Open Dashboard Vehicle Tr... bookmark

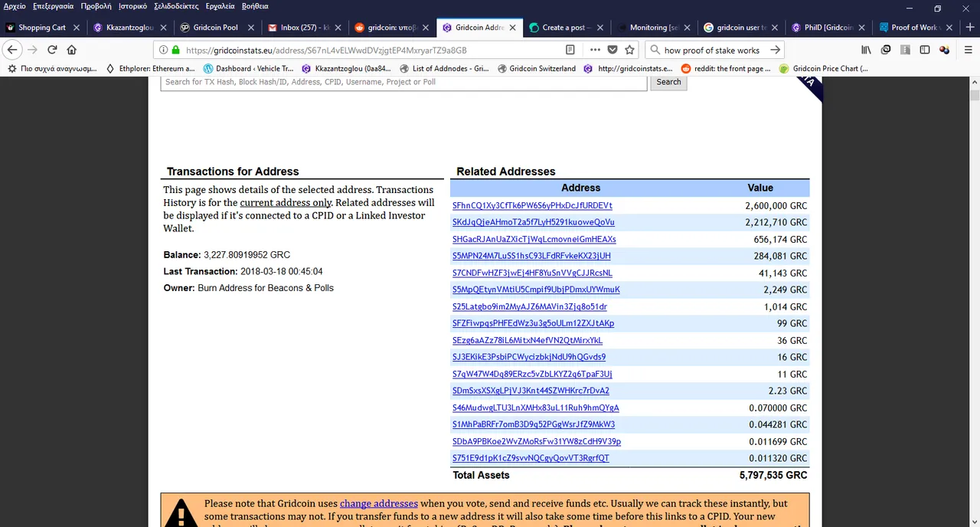tap(248, 68)
